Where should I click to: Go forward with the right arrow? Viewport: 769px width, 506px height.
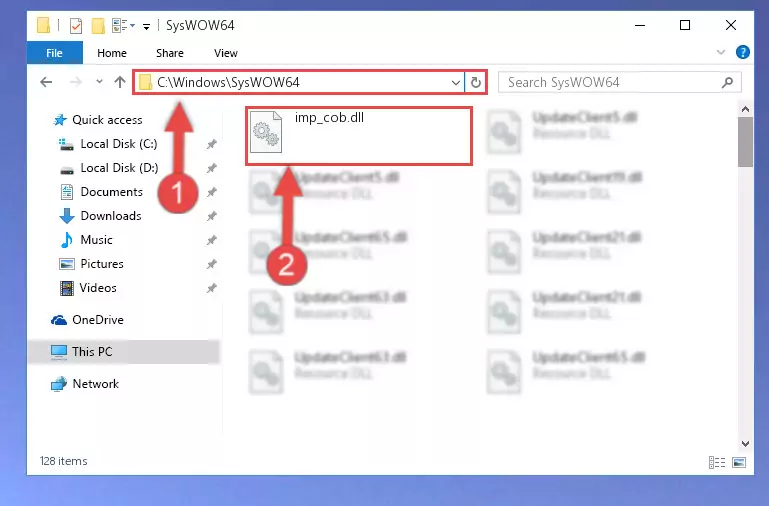click(75, 82)
